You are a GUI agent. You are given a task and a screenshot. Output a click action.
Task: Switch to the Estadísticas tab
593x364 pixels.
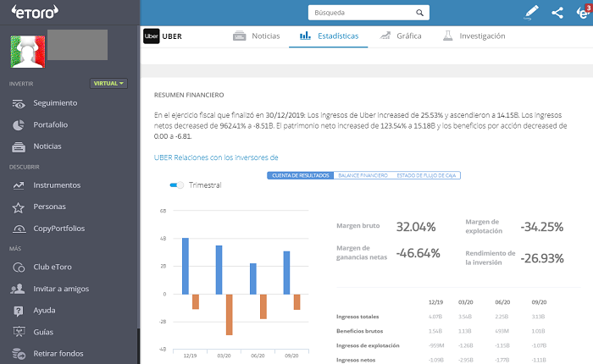(329, 36)
